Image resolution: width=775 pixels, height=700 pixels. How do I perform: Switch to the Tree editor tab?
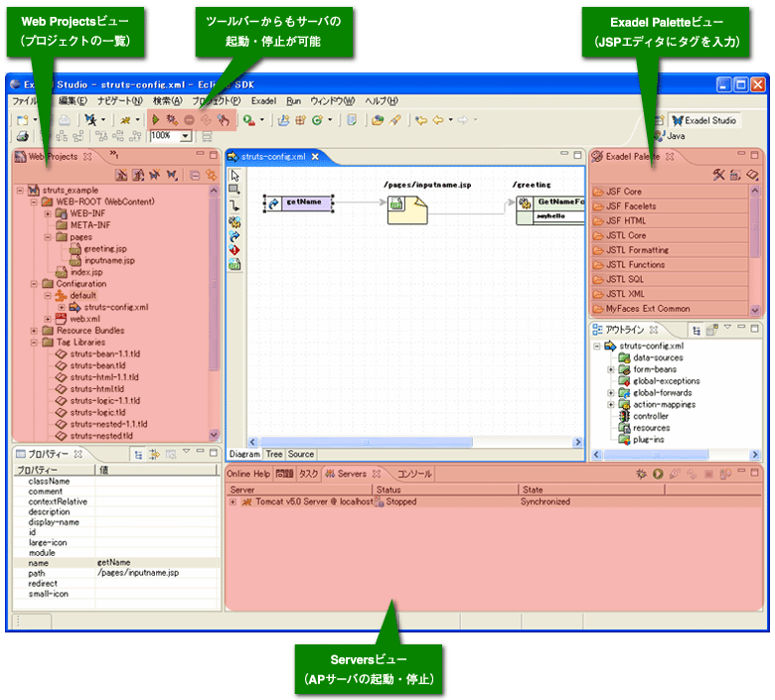click(x=274, y=454)
